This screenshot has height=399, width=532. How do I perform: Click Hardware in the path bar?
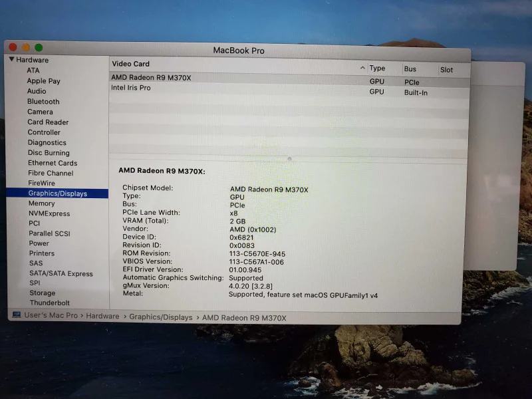pos(102,316)
